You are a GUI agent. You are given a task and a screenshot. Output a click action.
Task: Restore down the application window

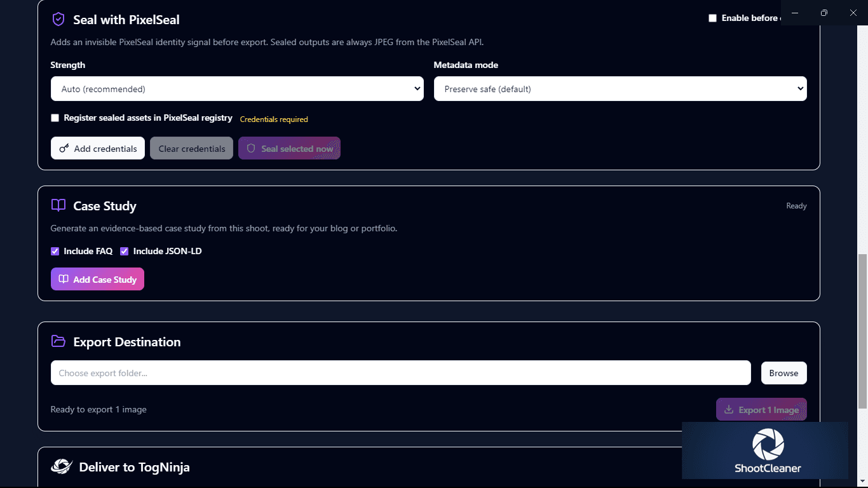click(824, 13)
